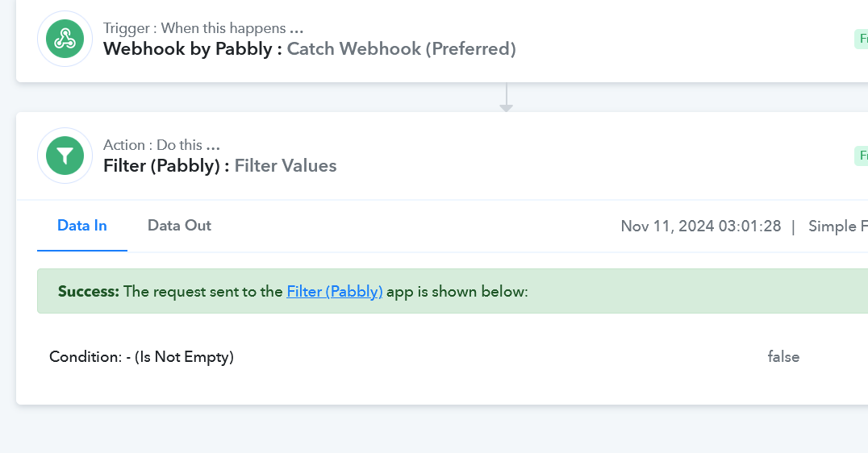Viewport: 868px width, 453px height.
Task: Open the Data Out tab
Action: (179, 226)
